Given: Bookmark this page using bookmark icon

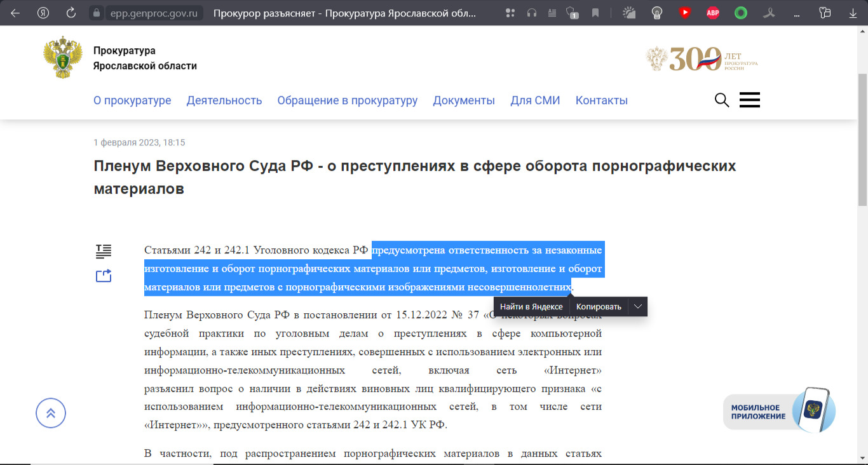Looking at the screenshot, I should (x=595, y=13).
